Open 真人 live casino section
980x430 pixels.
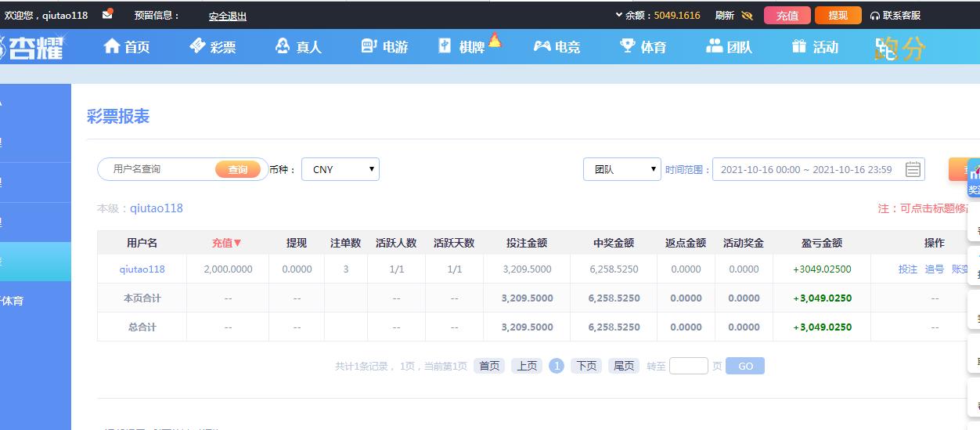pos(299,47)
